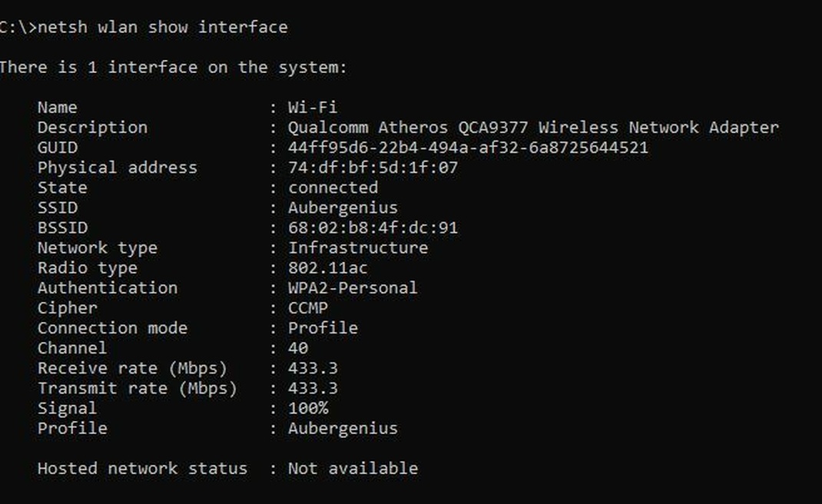Click the Connection mode value 'Profile'
Viewport: 822px width, 504px height.
point(323,328)
